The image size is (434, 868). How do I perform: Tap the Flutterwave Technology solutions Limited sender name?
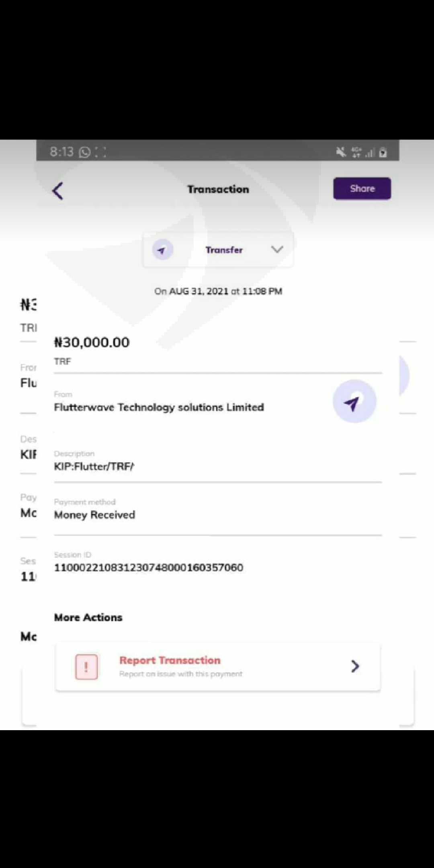click(x=159, y=407)
